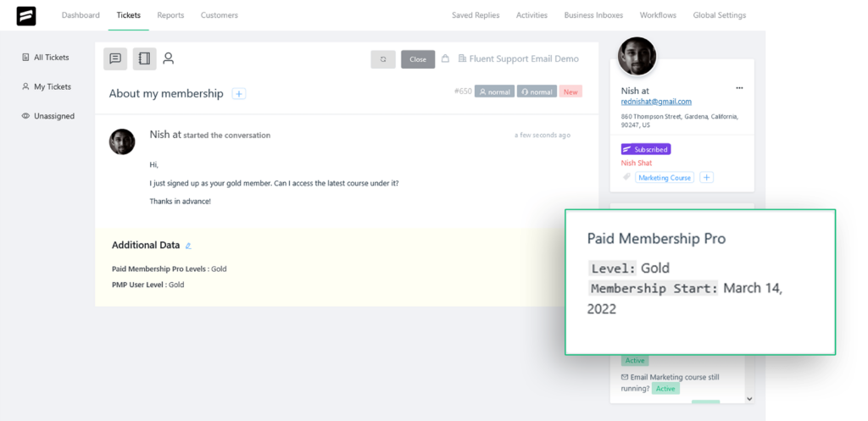Open the Tickets tab
This screenshot has width=868, height=421.
[129, 15]
